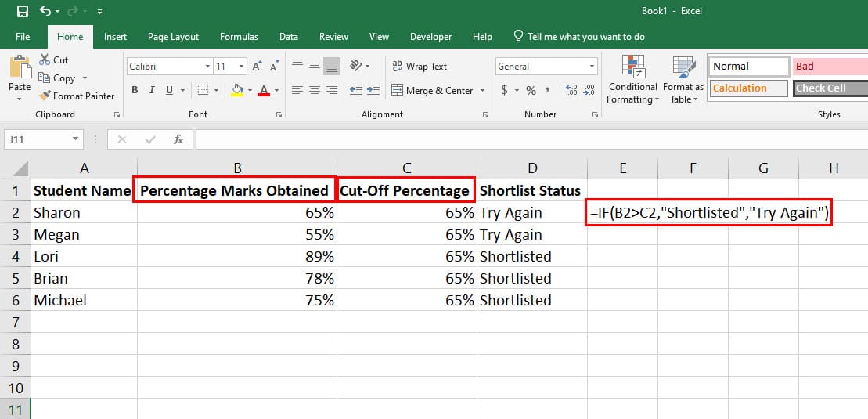Click the Accounting dollar format icon
868x419 pixels.
504,90
